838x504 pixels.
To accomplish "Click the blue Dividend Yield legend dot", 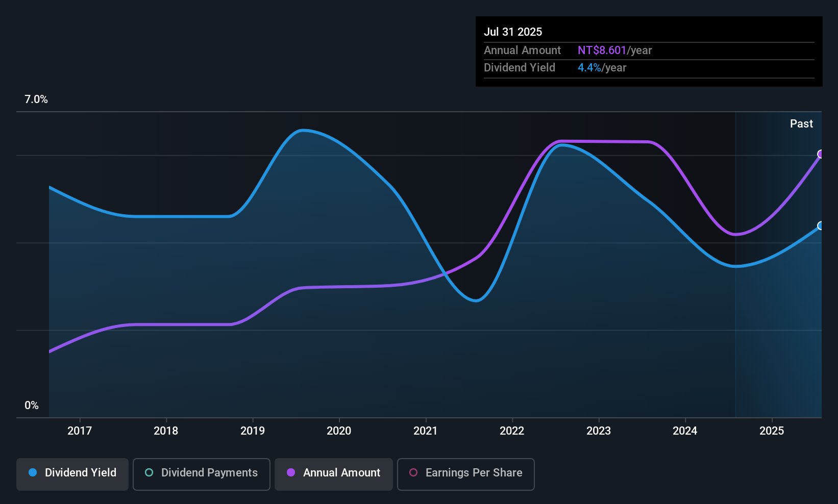I will tap(33, 472).
